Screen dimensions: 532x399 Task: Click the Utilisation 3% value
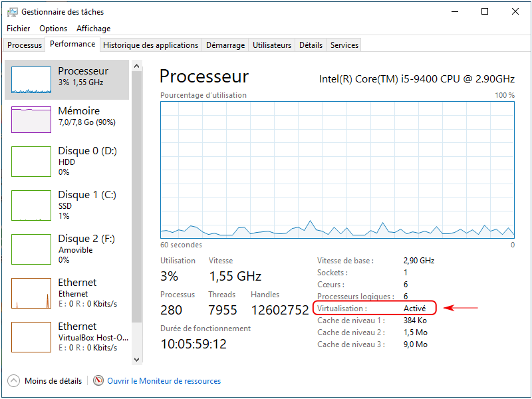(170, 276)
